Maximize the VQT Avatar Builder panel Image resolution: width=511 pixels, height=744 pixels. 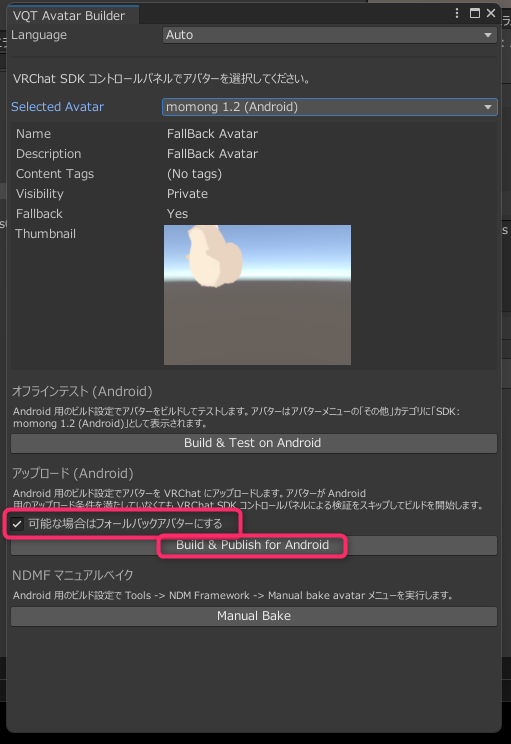point(474,13)
